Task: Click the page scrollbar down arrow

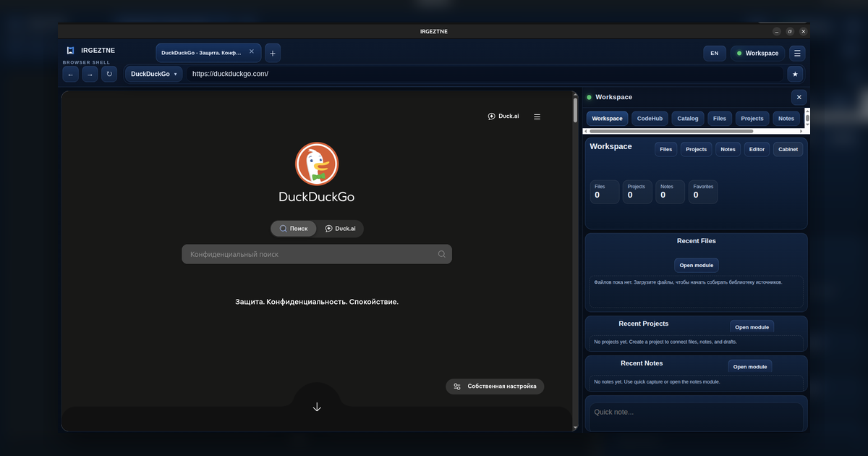Action: [576, 428]
